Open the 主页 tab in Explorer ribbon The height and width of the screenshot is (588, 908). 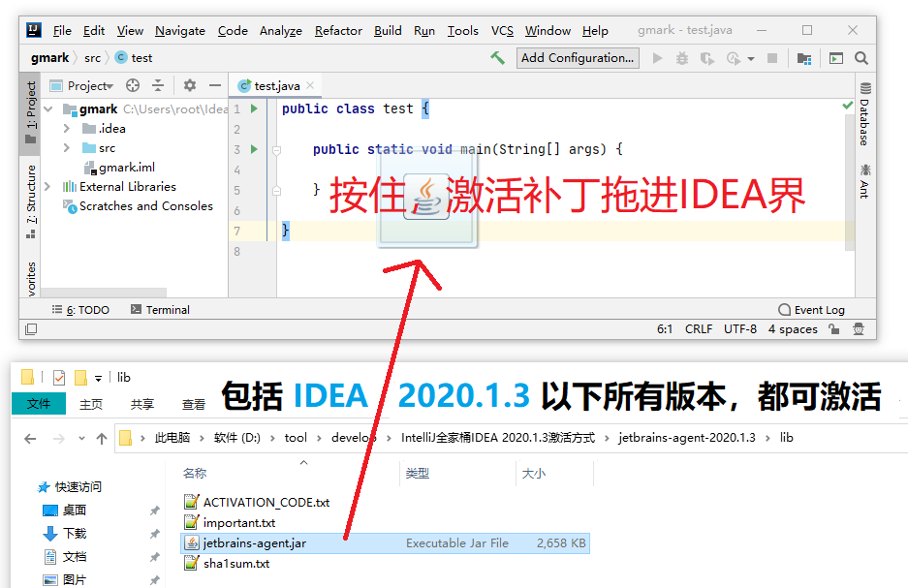(91, 404)
